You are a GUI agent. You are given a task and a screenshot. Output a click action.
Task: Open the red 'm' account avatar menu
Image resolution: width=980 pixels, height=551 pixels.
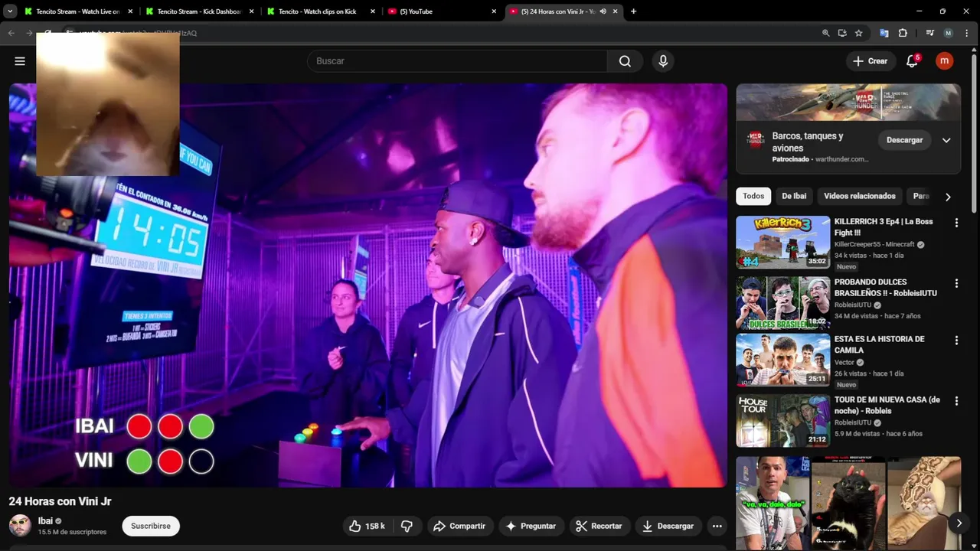click(945, 61)
